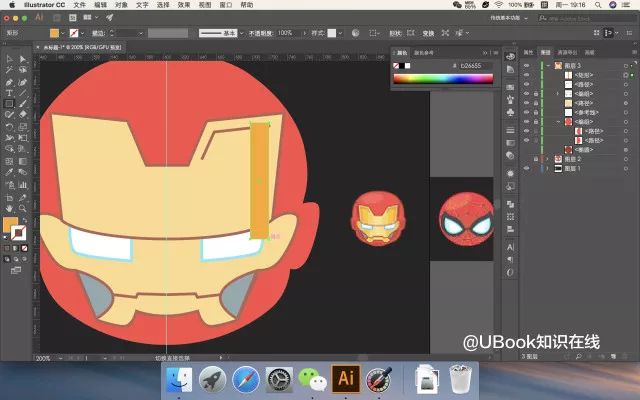
Task: Toggle visibility of top-level layer 3
Action: point(526,66)
